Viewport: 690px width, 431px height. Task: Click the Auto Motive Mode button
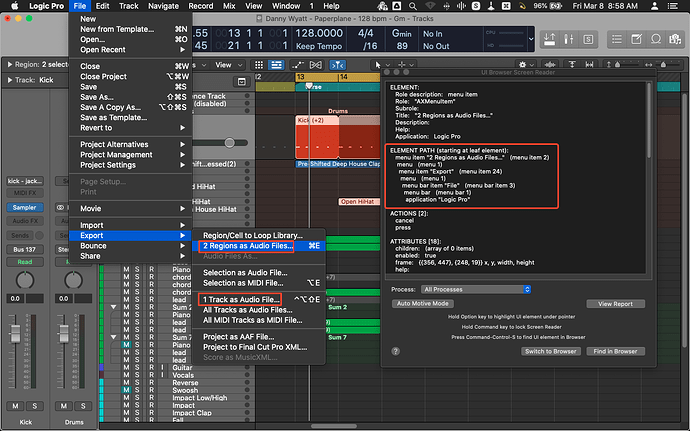coord(422,303)
